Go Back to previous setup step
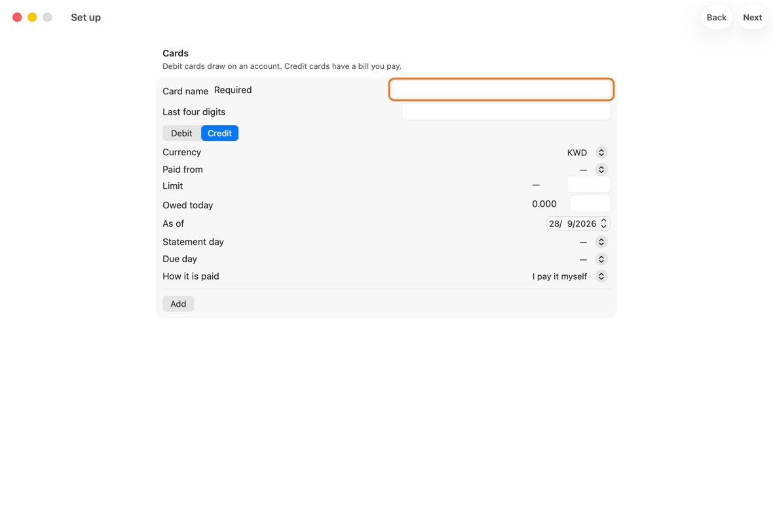Screen dimensions: 773x532 [716, 17]
